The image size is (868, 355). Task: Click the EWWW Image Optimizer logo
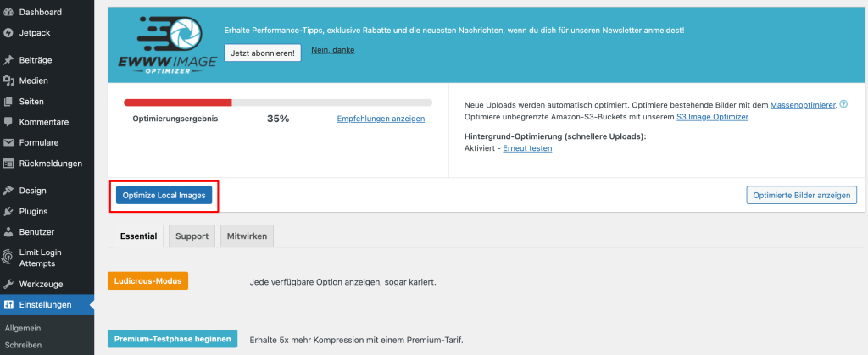(x=167, y=46)
